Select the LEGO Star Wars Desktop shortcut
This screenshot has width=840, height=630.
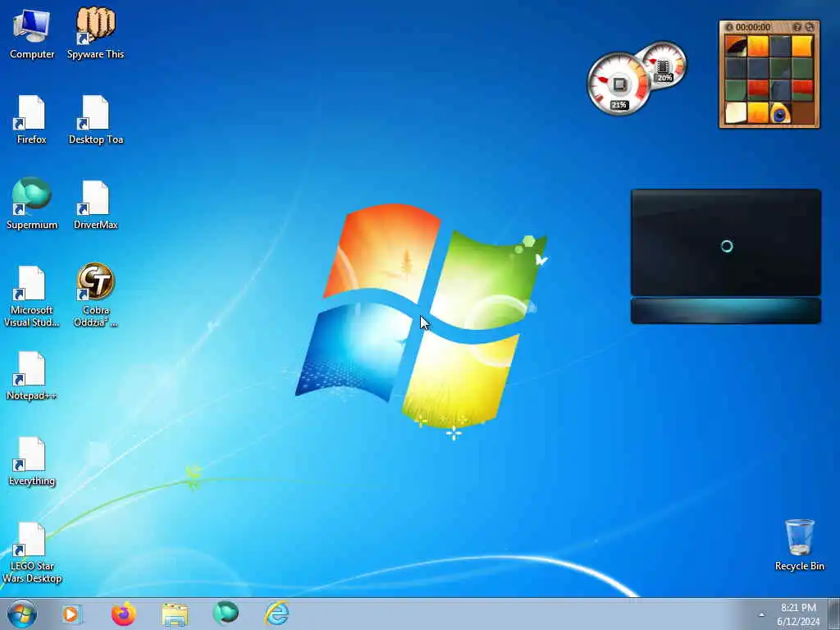pos(32,552)
